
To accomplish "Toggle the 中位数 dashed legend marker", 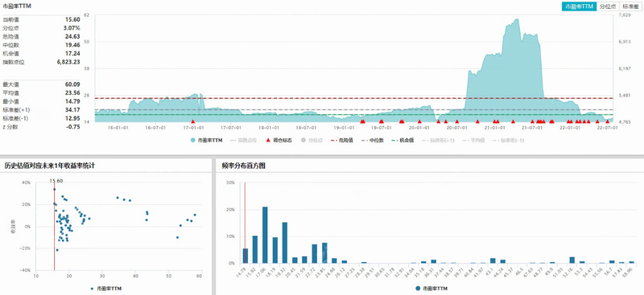I will [362, 141].
